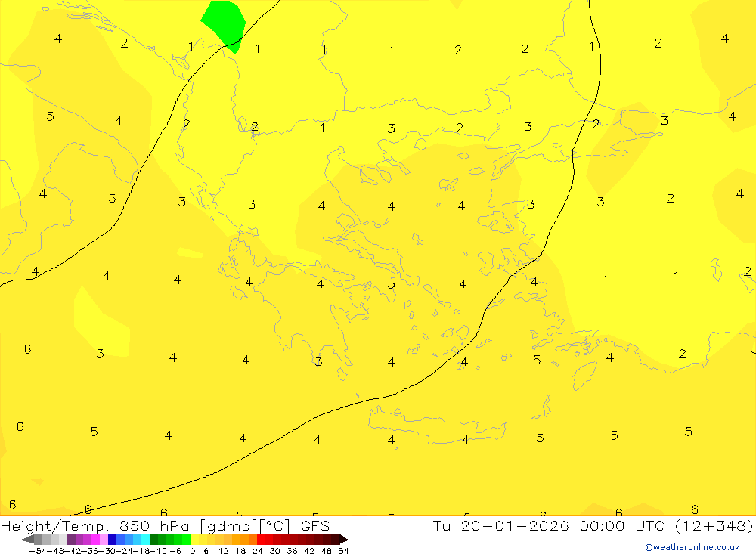The image size is (756, 554).
Task: Click the bright green cold region on the map
Action: [224, 23]
